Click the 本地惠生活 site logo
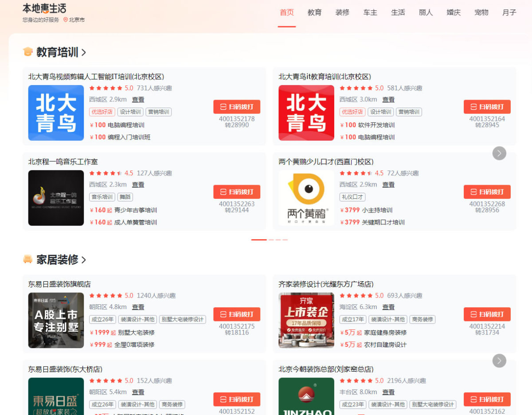 point(44,8)
